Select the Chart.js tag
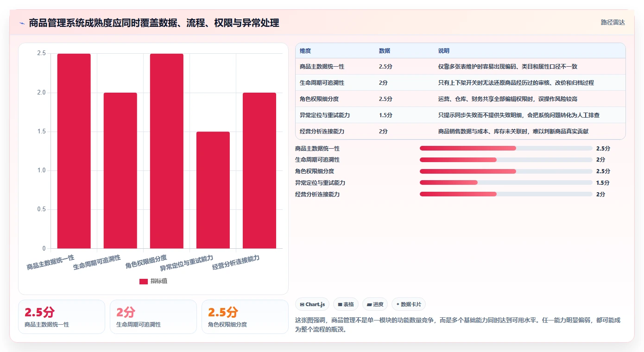This screenshot has width=644, height=352. point(312,304)
